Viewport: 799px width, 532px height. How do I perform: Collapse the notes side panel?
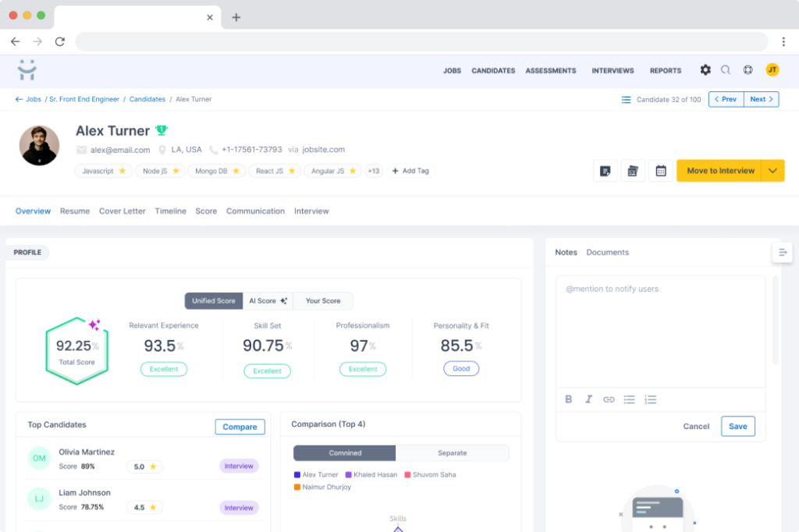click(783, 252)
